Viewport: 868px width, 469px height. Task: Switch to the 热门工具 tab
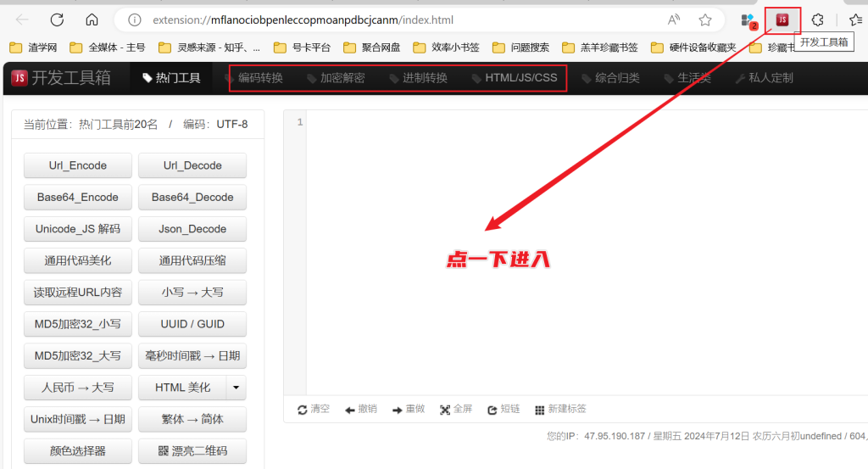[x=171, y=78]
